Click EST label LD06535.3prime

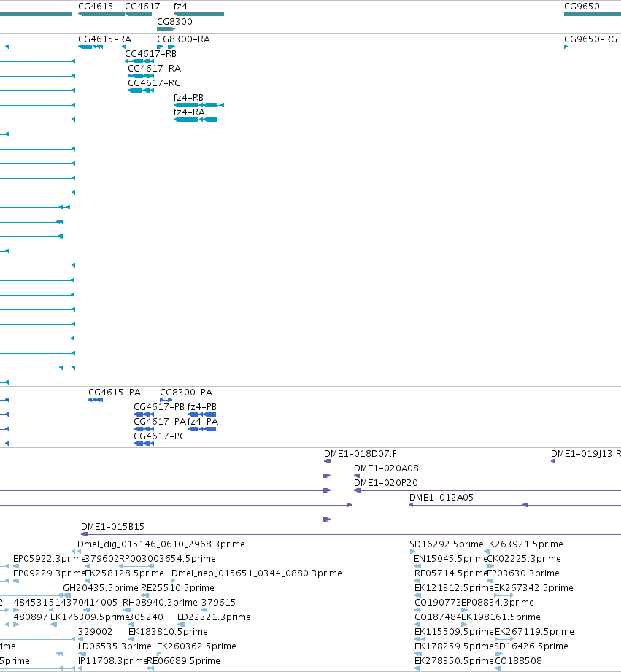click(115, 646)
